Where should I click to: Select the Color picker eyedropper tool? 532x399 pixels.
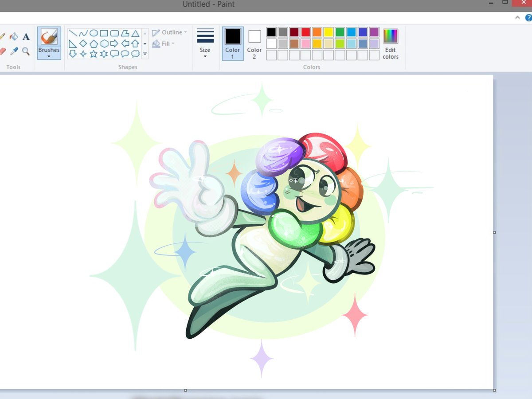pos(14,51)
